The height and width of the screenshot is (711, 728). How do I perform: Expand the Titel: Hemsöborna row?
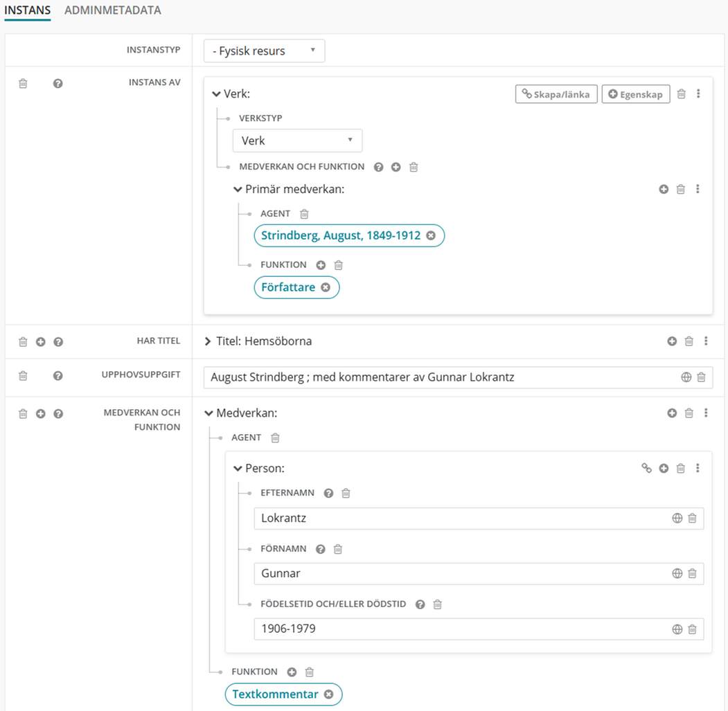point(208,341)
